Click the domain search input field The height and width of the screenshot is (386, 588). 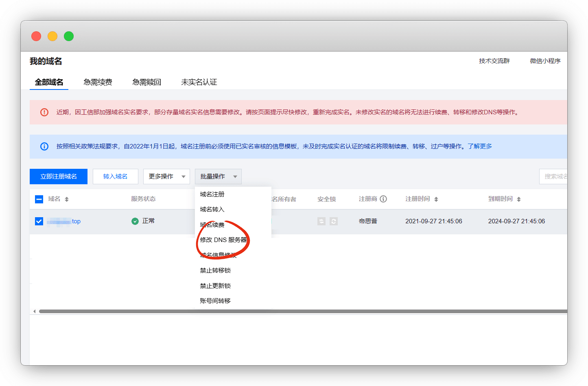click(x=554, y=177)
